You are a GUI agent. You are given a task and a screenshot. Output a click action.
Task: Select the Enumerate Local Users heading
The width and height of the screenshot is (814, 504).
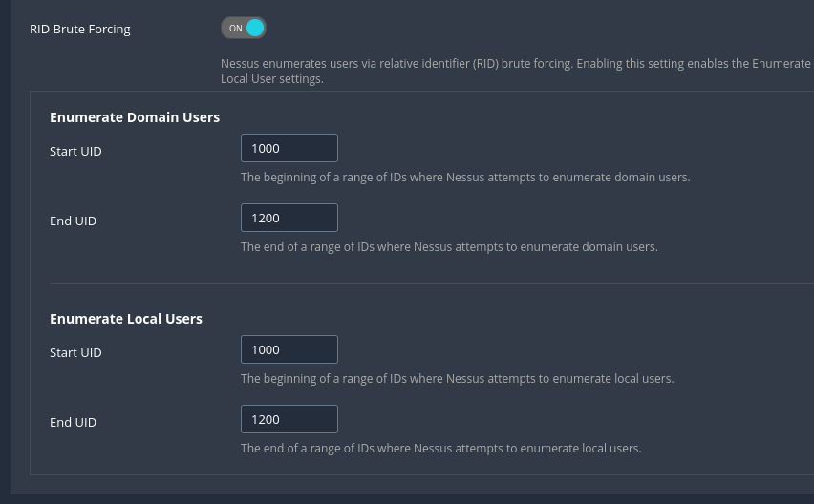click(x=126, y=319)
